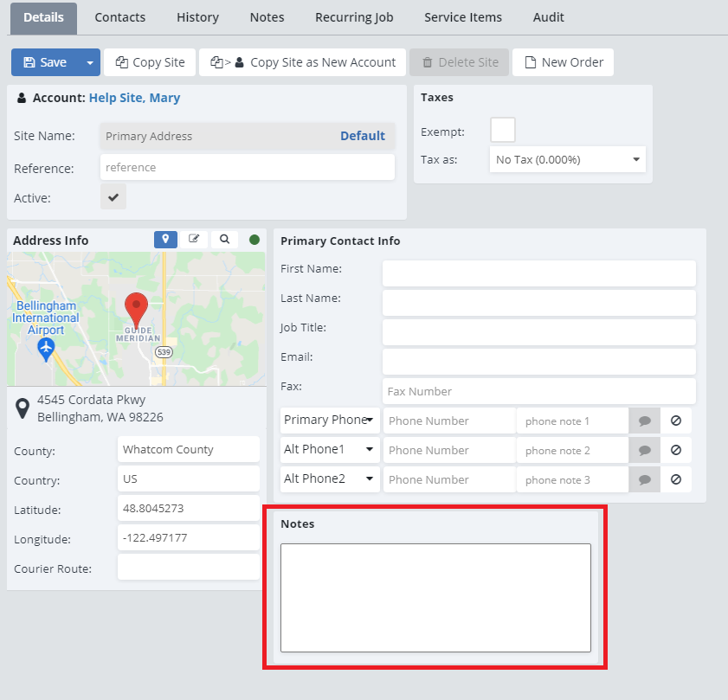Click the address search magnifier icon

pos(224,240)
